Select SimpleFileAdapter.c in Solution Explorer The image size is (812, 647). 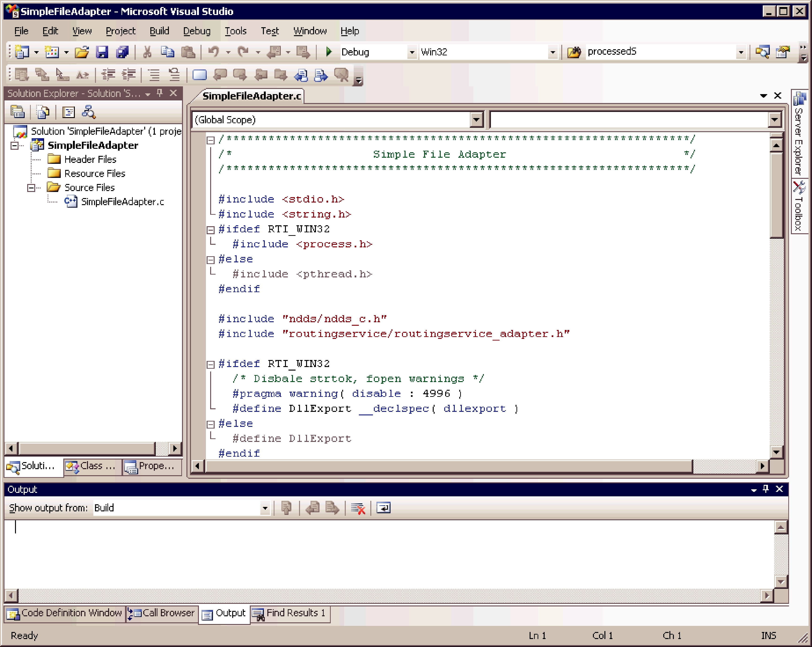[x=122, y=202]
